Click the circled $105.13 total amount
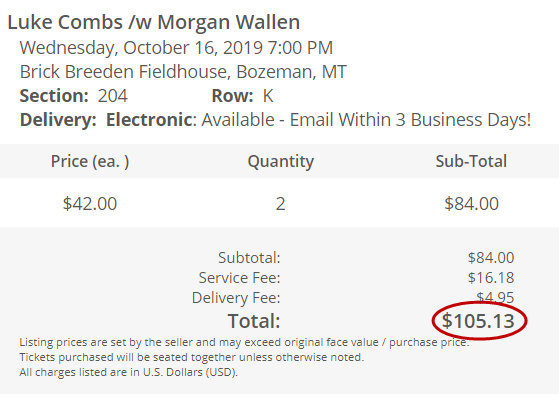The image size is (559, 394). pos(478,321)
